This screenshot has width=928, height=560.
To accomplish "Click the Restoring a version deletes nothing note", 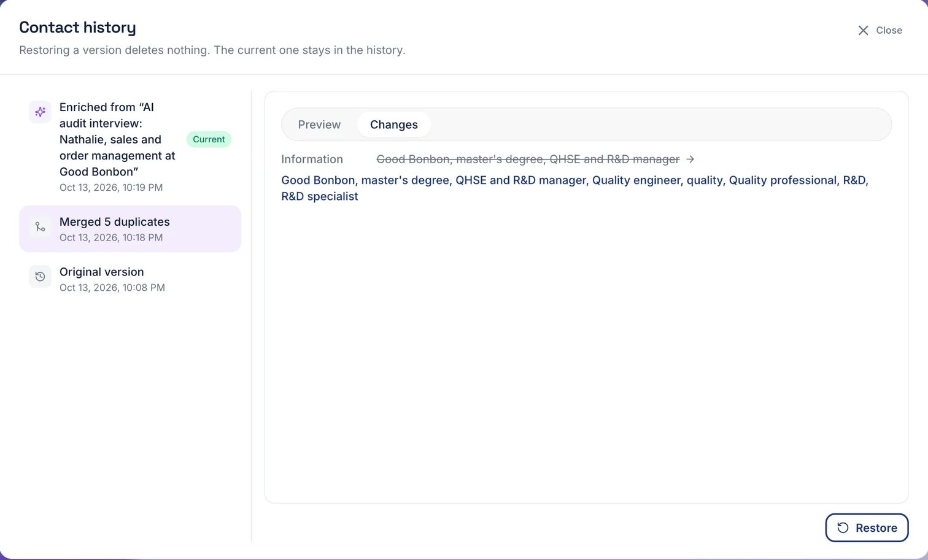I will click(212, 50).
